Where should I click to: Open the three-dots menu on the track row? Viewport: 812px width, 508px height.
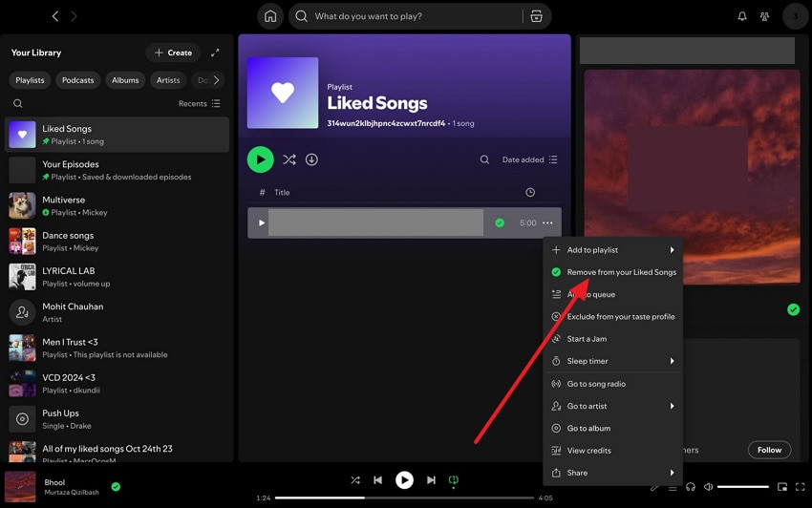[x=547, y=223]
